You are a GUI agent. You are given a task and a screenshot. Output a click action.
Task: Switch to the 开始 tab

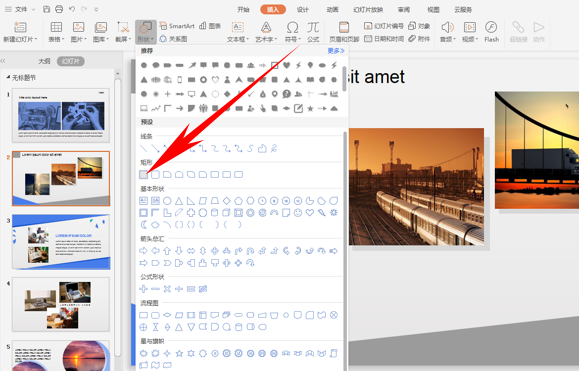click(x=243, y=10)
